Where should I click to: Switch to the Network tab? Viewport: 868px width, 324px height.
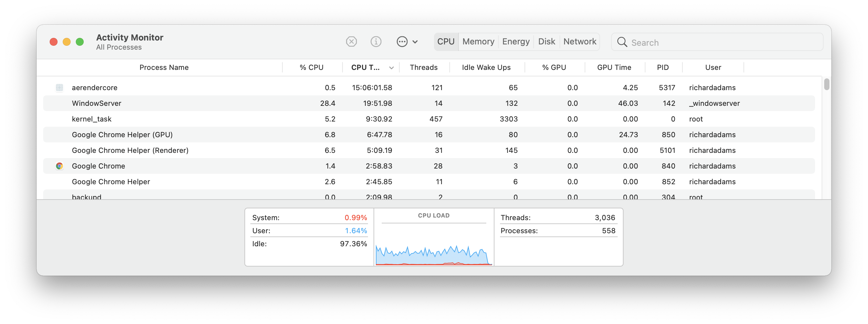[579, 41]
